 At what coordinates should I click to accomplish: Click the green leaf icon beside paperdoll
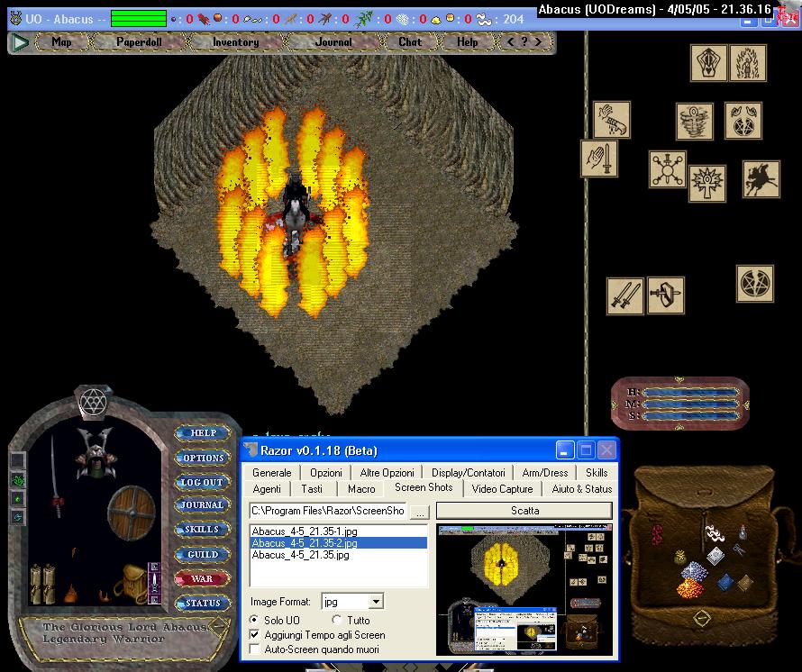pos(18,480)
